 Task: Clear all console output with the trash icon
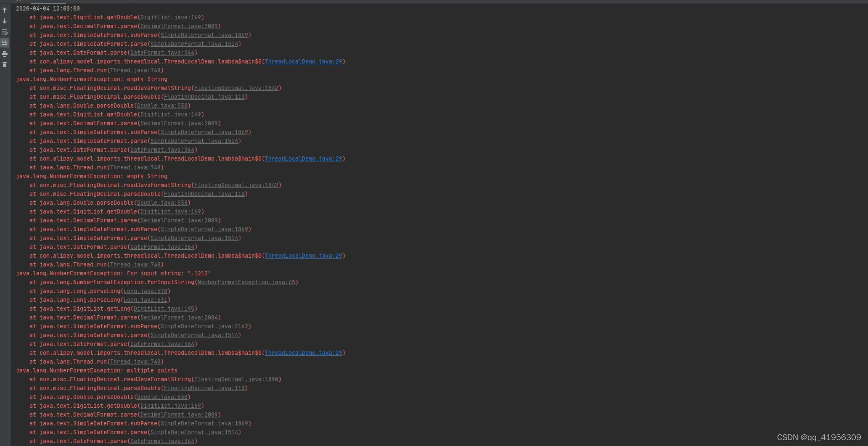pos(5,64)
